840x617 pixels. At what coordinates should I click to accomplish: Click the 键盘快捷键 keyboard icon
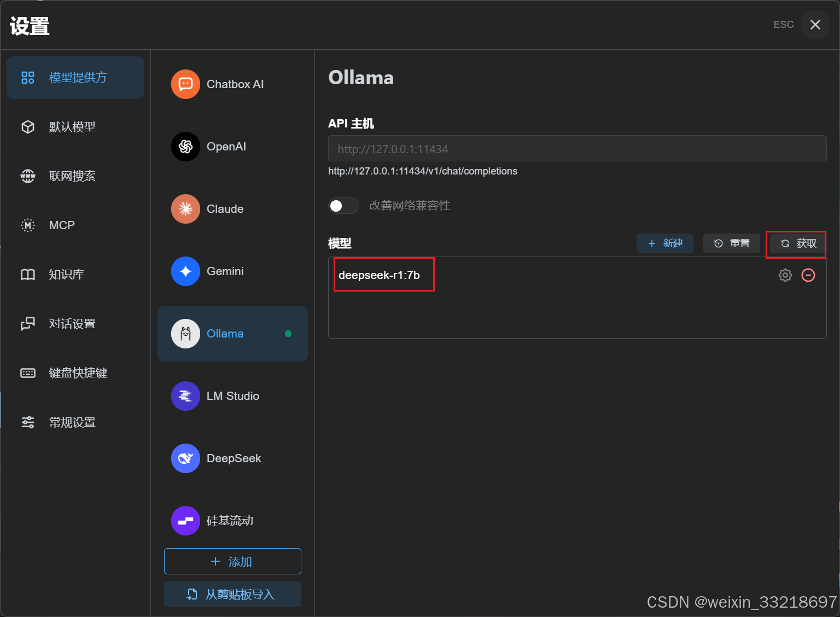tap(28, 373)
